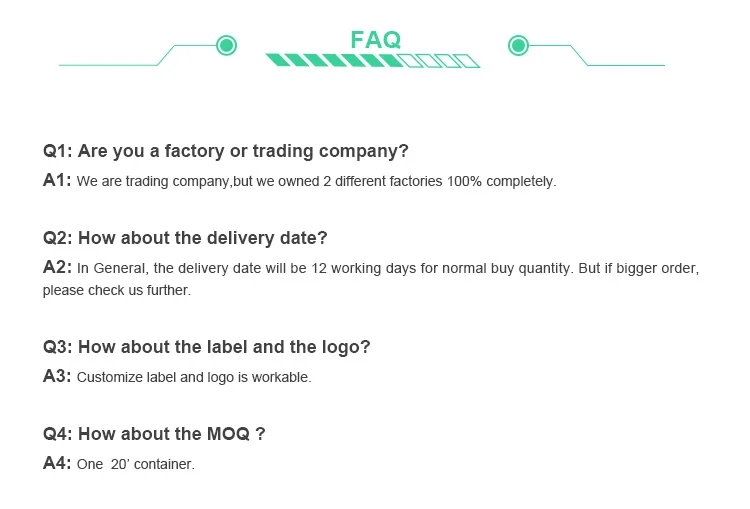This screenshot has width=750, height=509.
Task: Click the hollow end of the striped bar
Action: (440, 61)
